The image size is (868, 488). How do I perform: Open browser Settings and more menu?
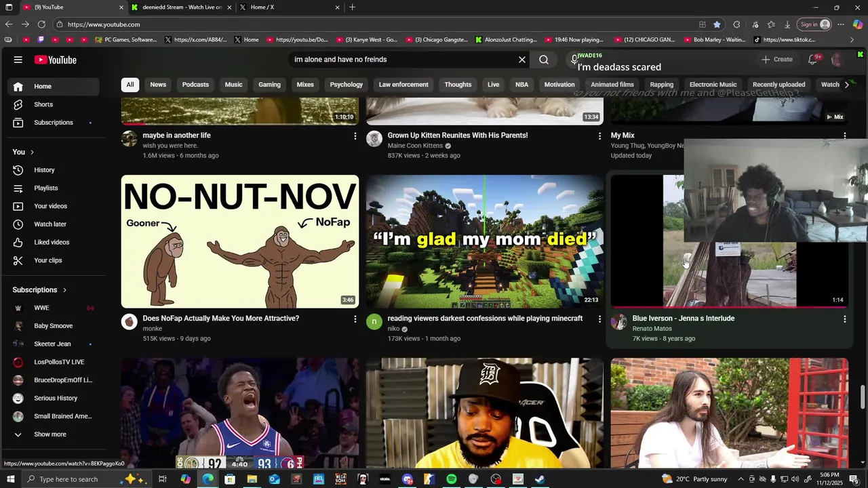click(841, 24)
